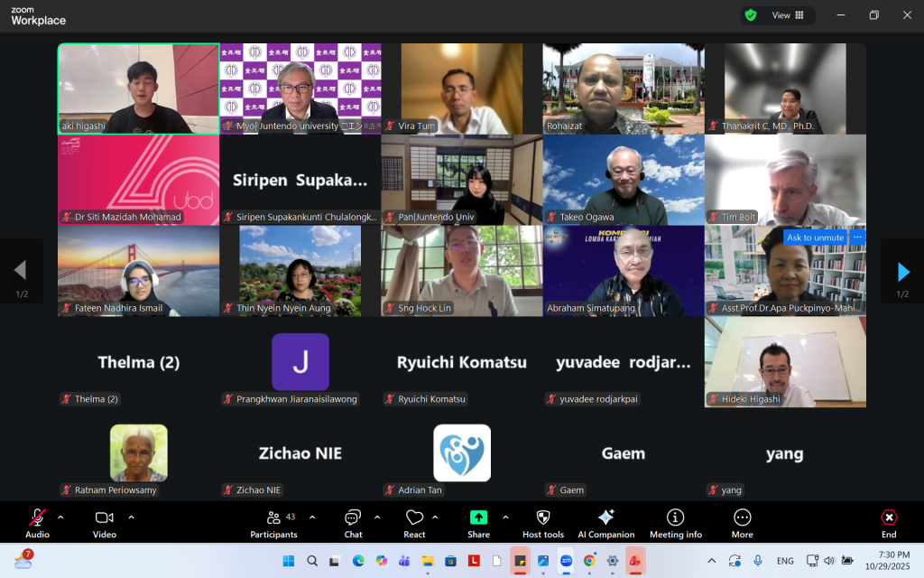Click the green Share screen icon
The width and height of the screenshot is (924, 578).
pyautogui.click(x=478, y=517)
